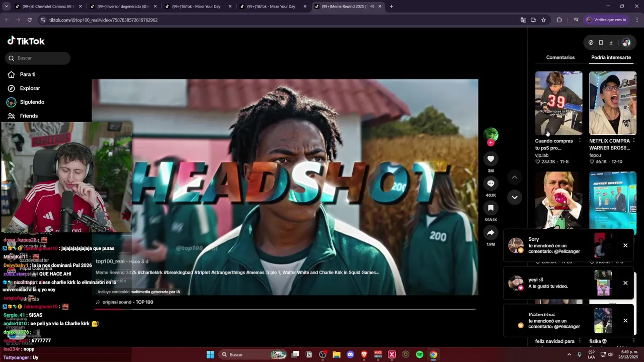Screen dimensions: 644x362
Task: Click the translate page icon
Action: point(523,20)
